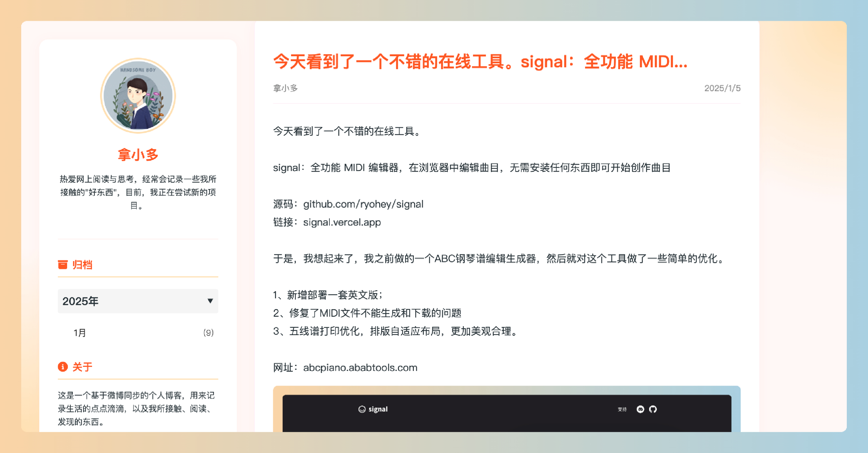
Task: Expand the 1月 archive entry
Action: point(80,333)
